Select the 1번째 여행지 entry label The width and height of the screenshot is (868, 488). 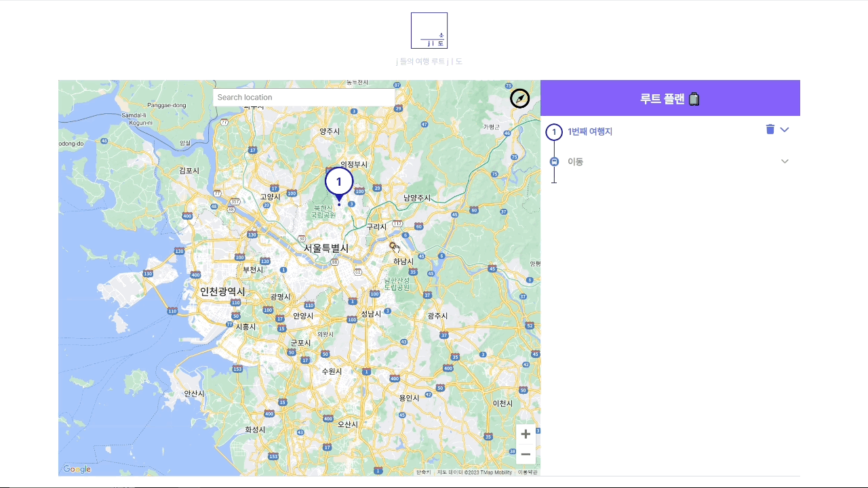(x=590, y=131)
